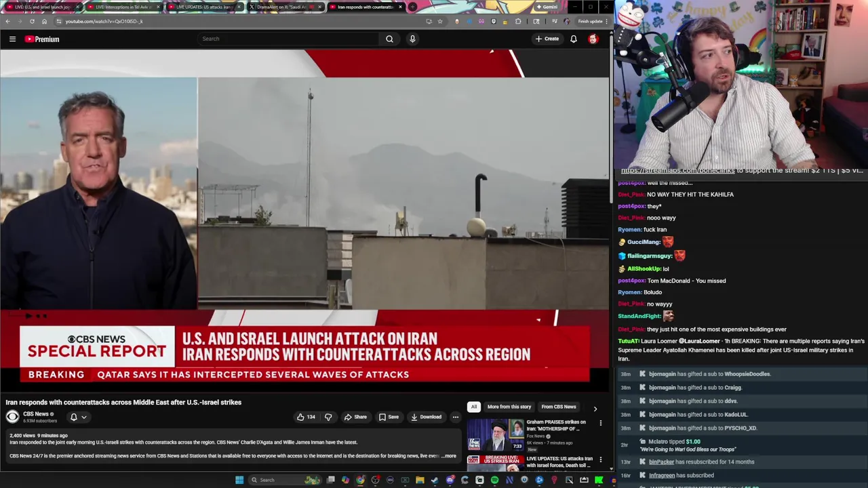Download the video
Image resolution: width=868 pixels, height=488 pixels.
coord(425,417)
